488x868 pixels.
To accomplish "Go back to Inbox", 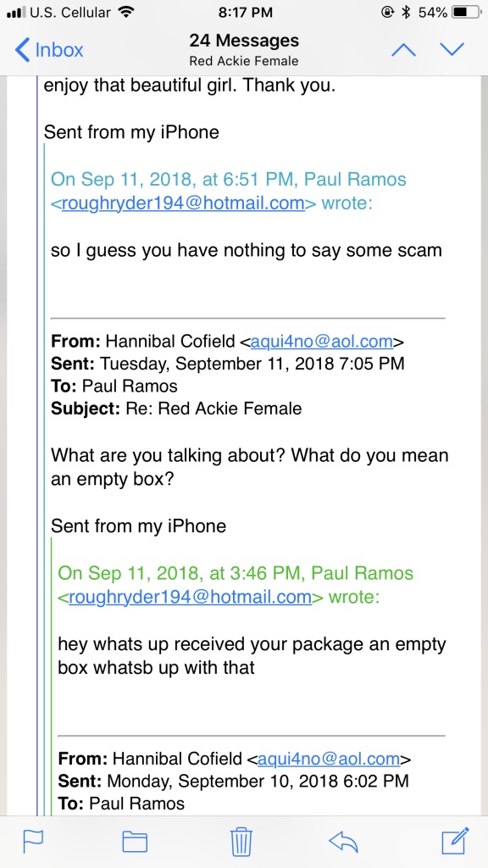I will click(x=49, y=50).
